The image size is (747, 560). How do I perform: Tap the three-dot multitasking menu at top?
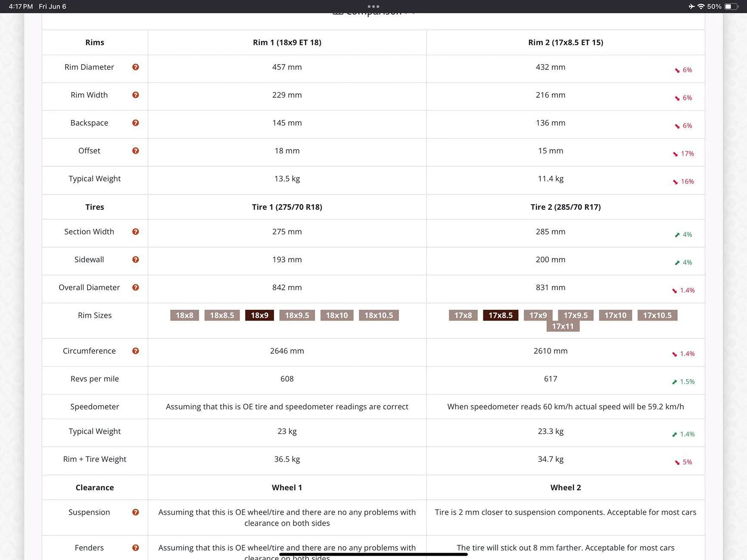click(373, 6)
